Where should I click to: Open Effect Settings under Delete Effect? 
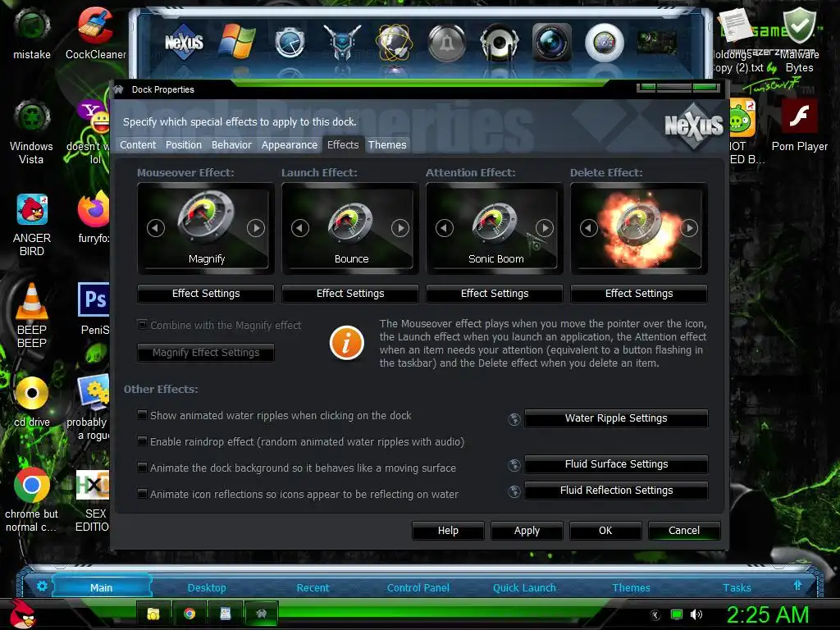click(x=639, y=294)
